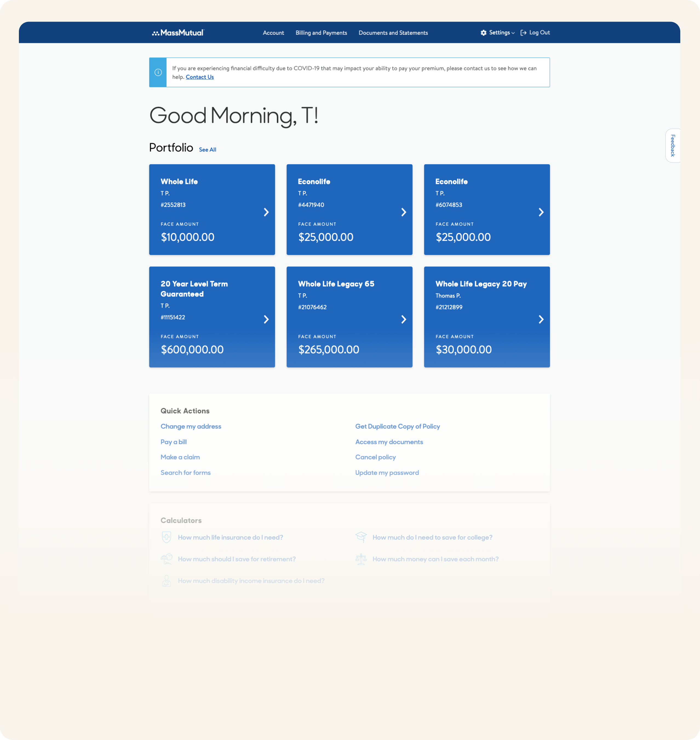Open the Billing and Payments menu

point(321,33)
